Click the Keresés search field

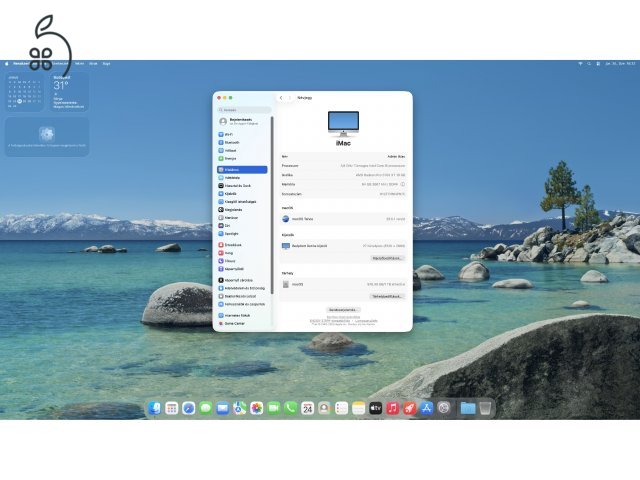click(244, 110)
